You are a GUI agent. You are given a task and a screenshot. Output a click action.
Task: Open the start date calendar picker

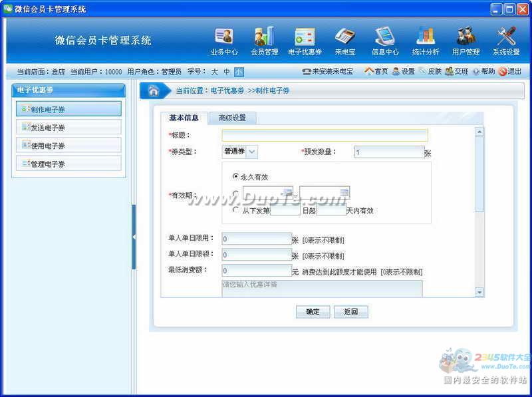pos(287,194)
